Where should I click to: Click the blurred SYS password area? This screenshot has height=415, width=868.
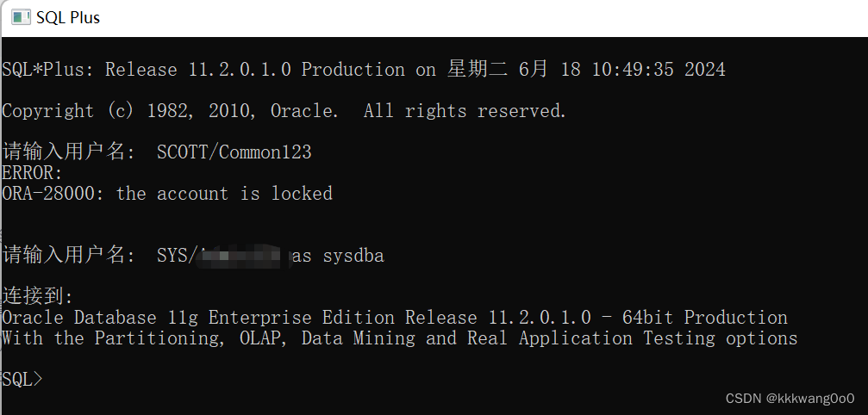245,256
